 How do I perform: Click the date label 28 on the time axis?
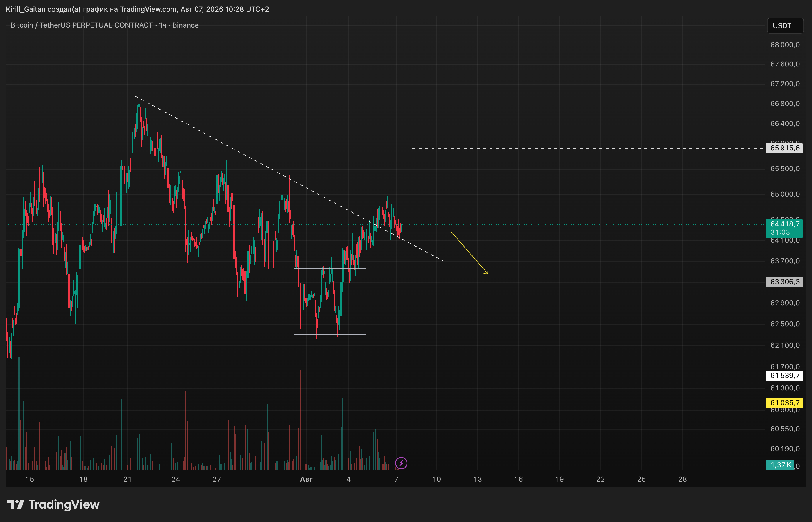click(682, 479)
